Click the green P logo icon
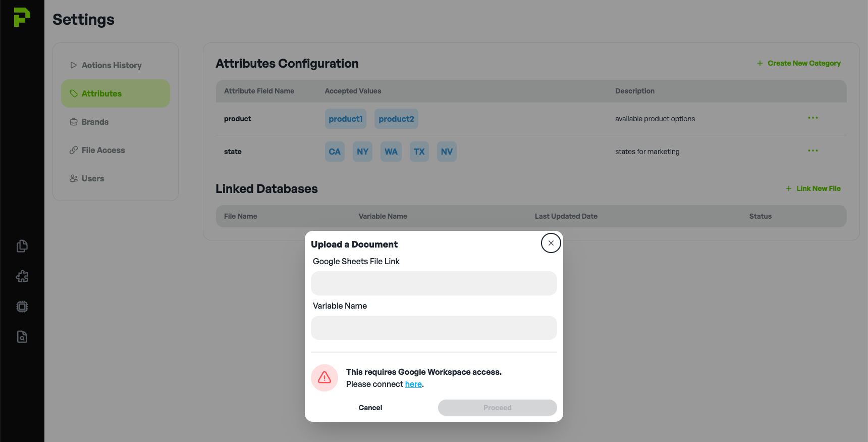The width and height of the screenshot is (868, 442). pyautogui.click(x=22, y=17)
